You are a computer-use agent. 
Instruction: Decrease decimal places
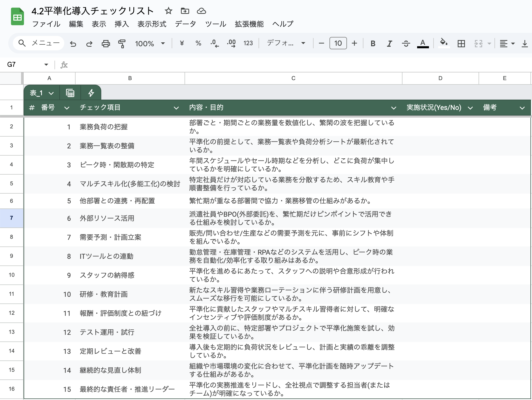214,43
